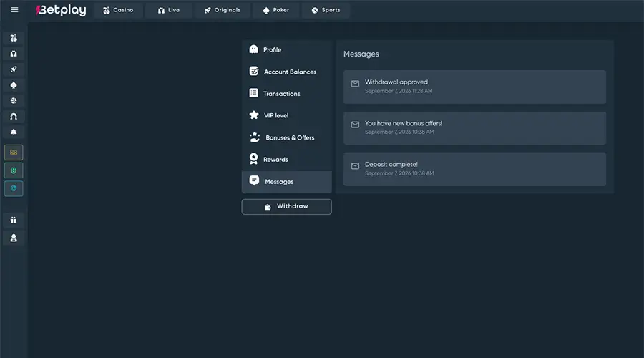This screenshot has width=644, height=358.
Task: Select Bonuses & Offers menu item
Action: (x=287, y=137)
